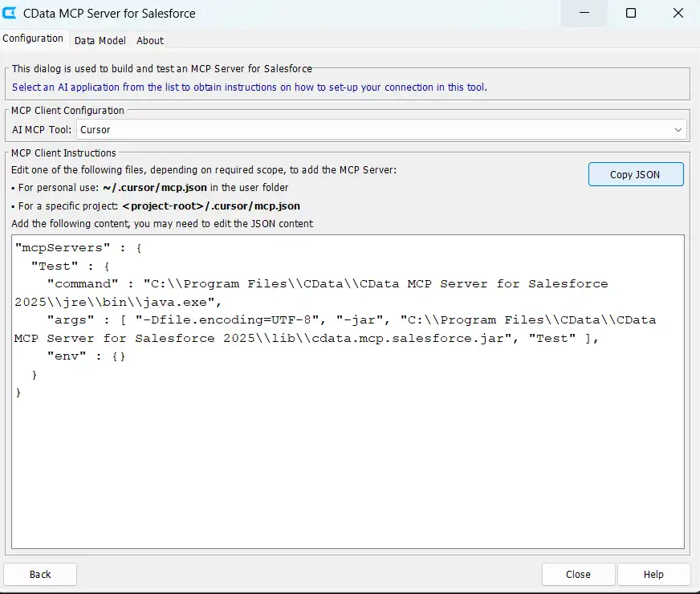The width and height of the screenshot is (700, 594).
Task: Click the blue AI application instructions text
Action: (x=249, y=87)
